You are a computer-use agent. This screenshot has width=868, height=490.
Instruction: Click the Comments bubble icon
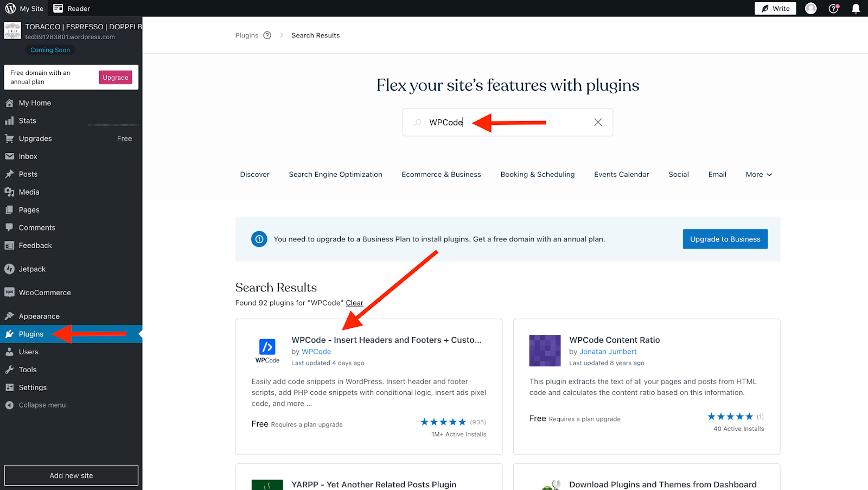pyautogui.click(x=9, y=227)
